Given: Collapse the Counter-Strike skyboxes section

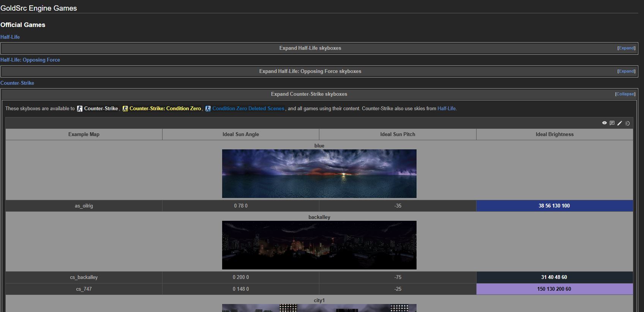Looking at the screenshot, I should point(625,94).
